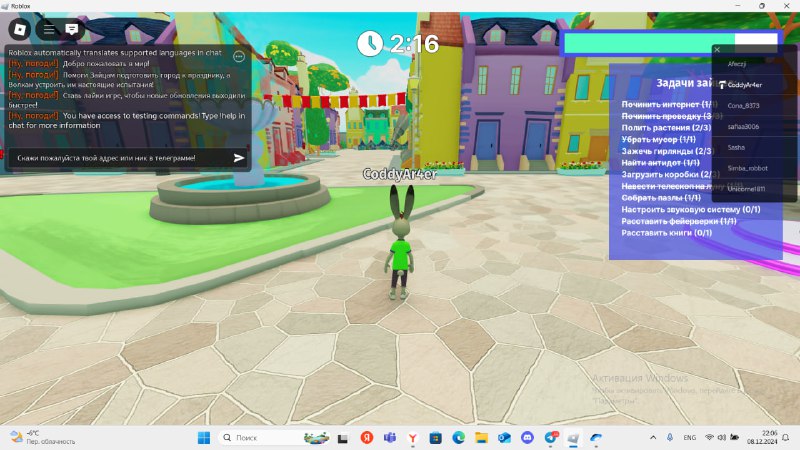Image resolution: width=800 pixels, height=450 pixels.
Task: Open File Explorer from taskbar
Action: (481, 438)
